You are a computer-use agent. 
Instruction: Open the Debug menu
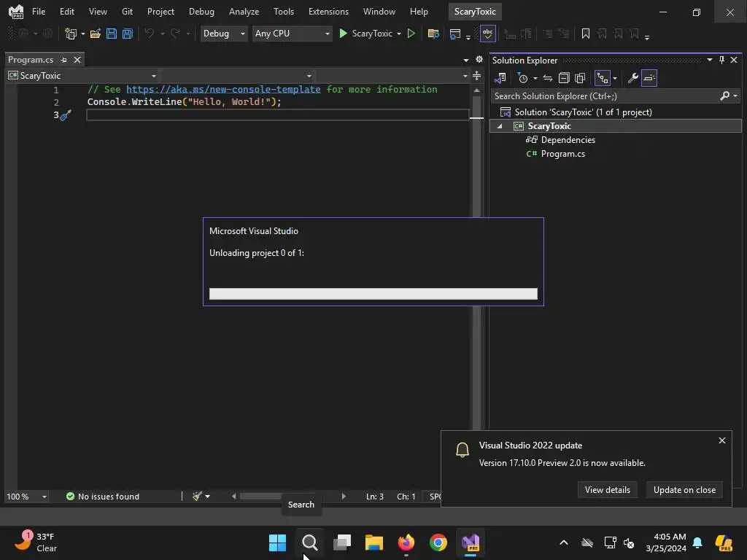pyautogui.click(x=201, y=12)
